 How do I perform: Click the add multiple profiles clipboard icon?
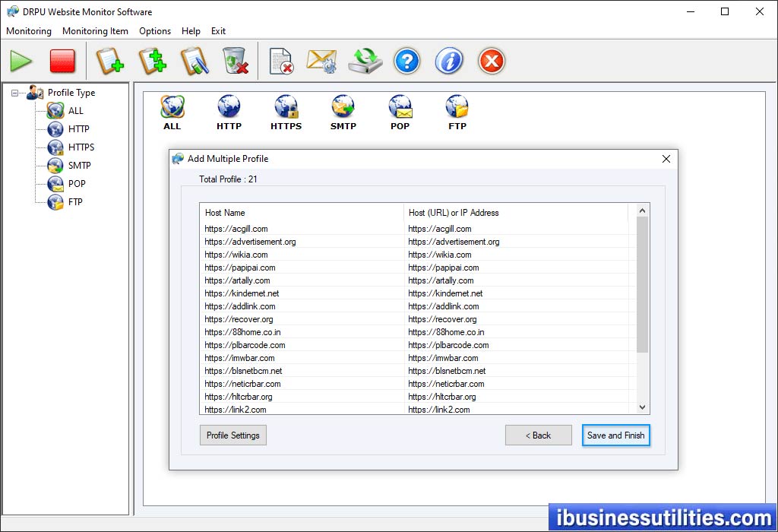point(152,61)
